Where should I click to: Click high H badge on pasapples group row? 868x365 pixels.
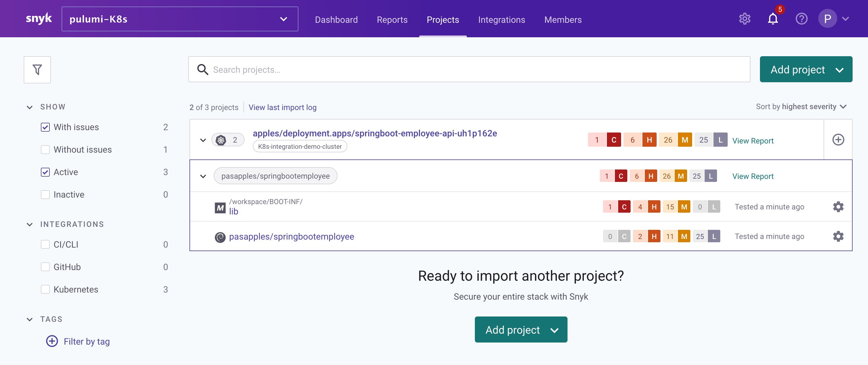point(651,176)
